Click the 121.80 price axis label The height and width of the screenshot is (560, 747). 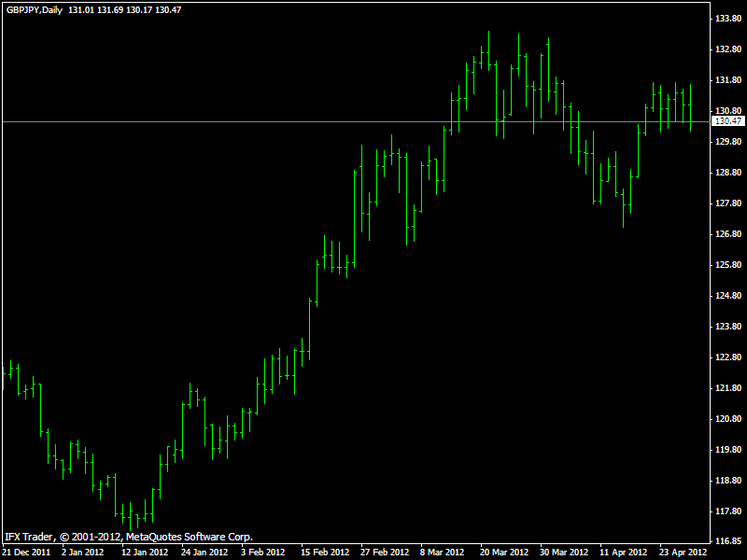(x=728, y=388)
